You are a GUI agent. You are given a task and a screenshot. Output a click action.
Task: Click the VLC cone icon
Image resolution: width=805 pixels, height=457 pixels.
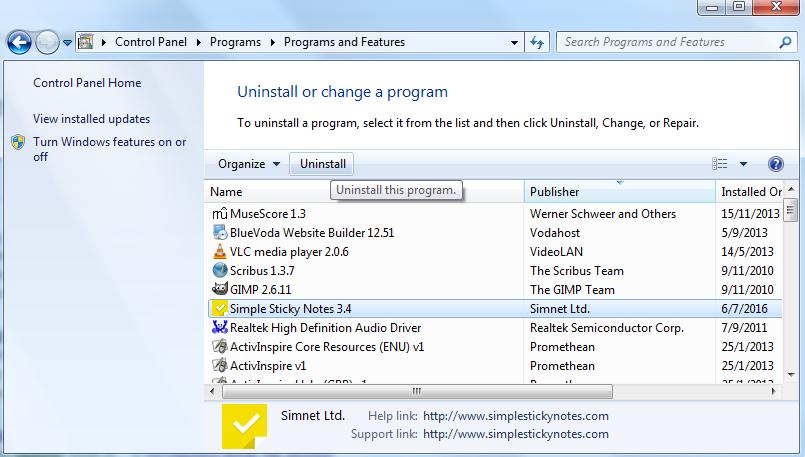pos(220,251)
